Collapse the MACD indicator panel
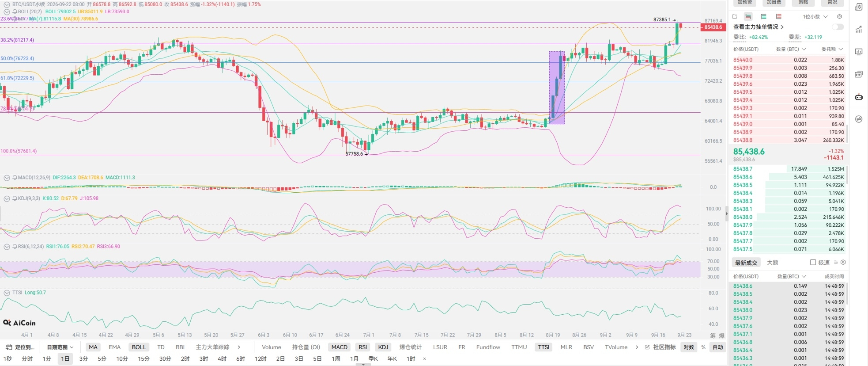This screenshot has width=868, height=366. click(7, 178)
